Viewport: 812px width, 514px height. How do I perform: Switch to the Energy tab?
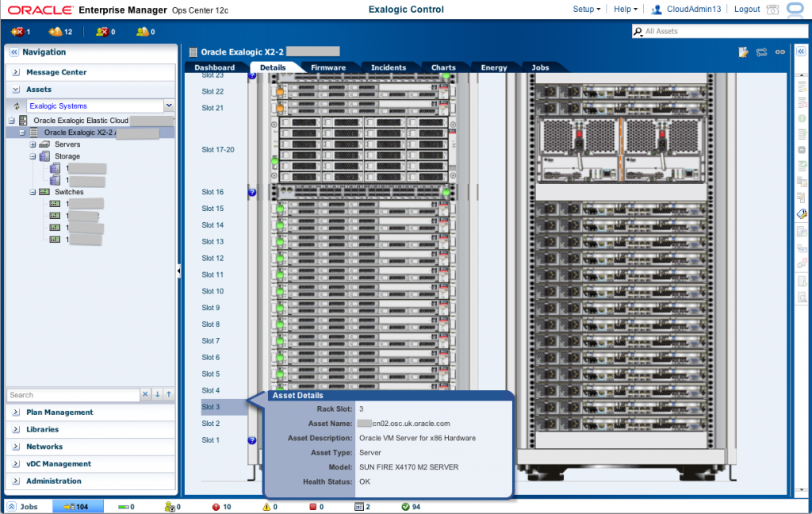click(493, 67)
